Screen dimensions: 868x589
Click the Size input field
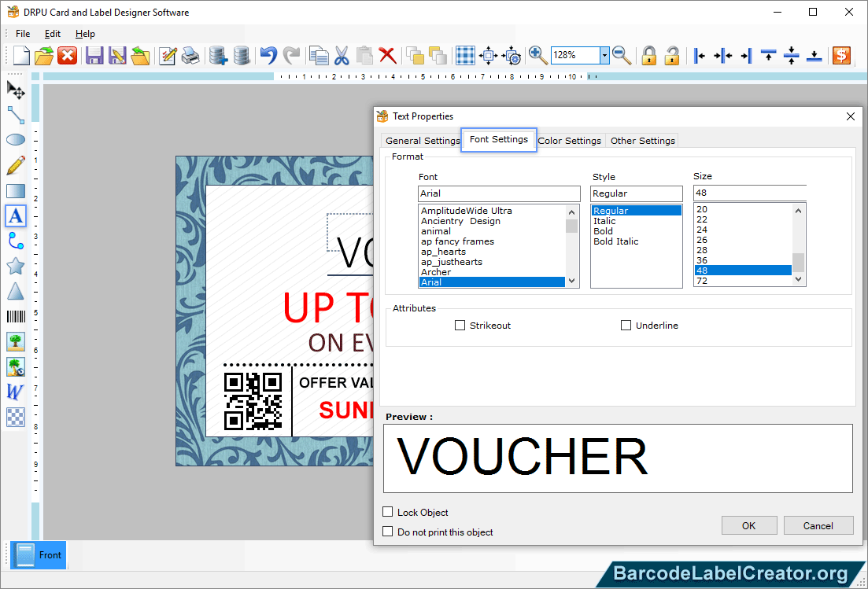point(749,193)
